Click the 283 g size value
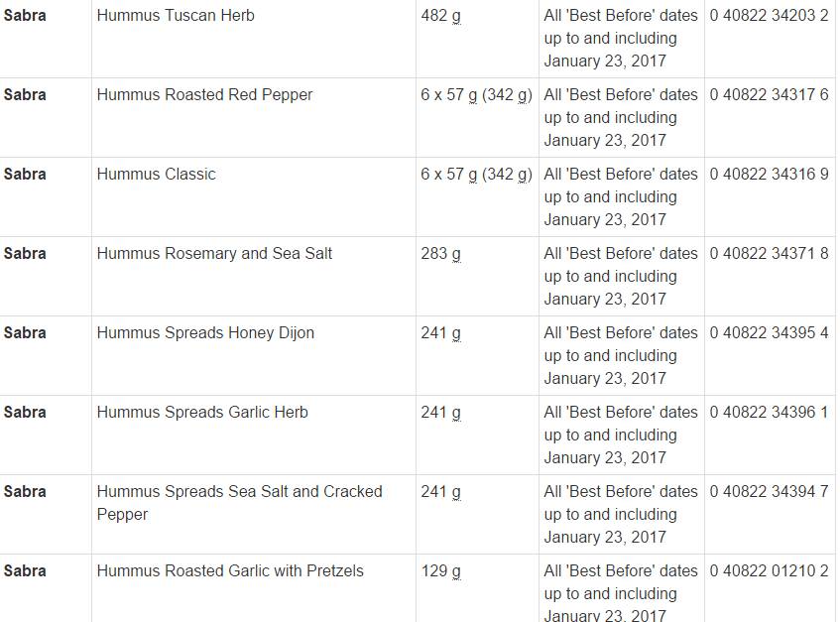The image size is (840, 622). 440,254
